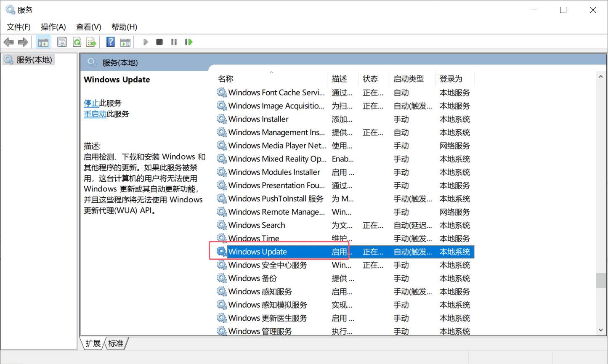The height and width of the screenshot is (364, 608).
Task: Click the Start service play icon
Action: [x=146, y=42]
